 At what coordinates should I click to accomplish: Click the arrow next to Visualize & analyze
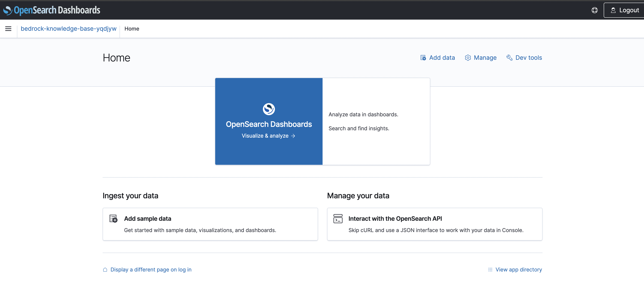[293, 136]
